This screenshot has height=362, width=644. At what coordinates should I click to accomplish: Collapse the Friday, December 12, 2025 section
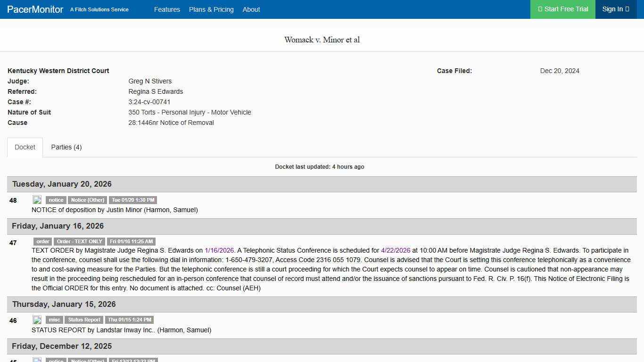(61, 346)
